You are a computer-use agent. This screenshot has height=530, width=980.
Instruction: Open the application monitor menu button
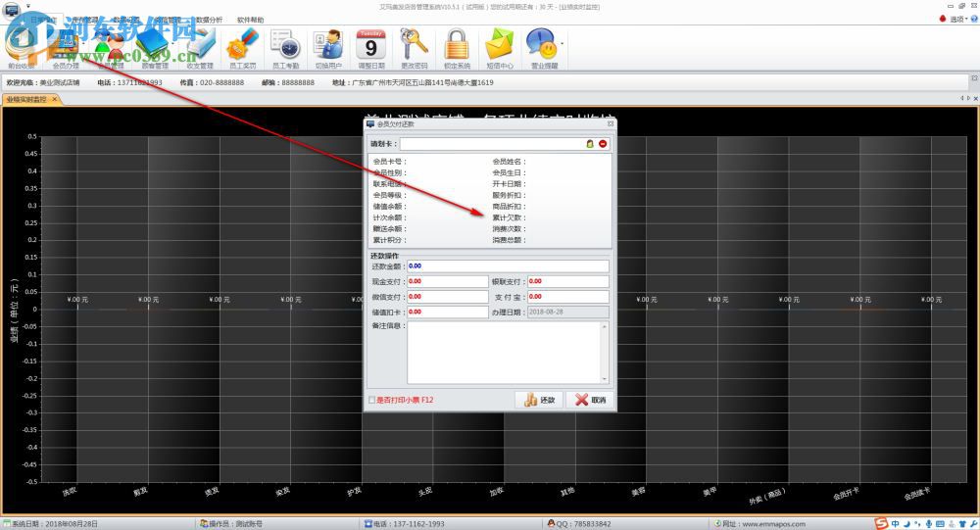(12, 9)
